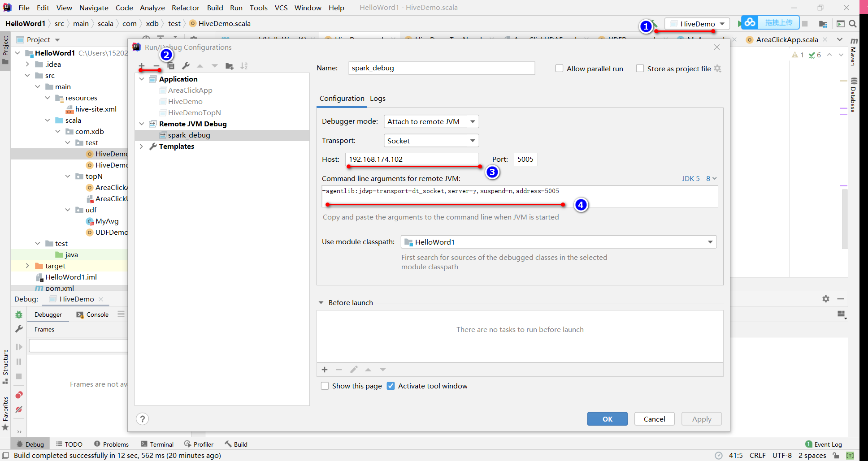Open Problems tool window
868x461 pixels.
pos(111,444)
